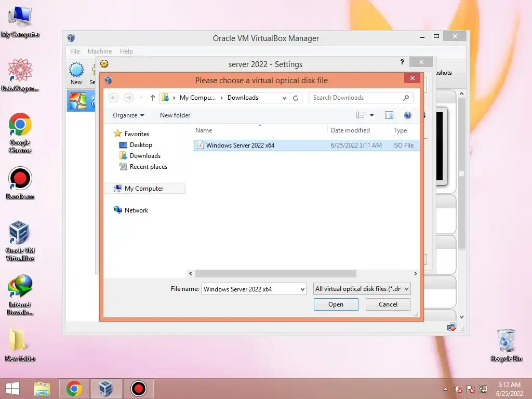Viewport: 532px width, 399px height.
Task: Open the view options dropdown arrow
Action: 372,115
